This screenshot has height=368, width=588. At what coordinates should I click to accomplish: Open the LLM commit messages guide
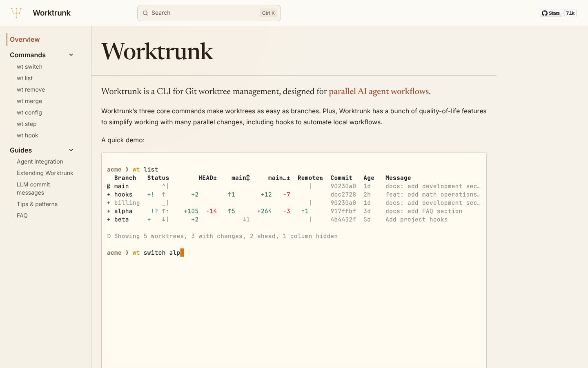[x=33, y=188]
